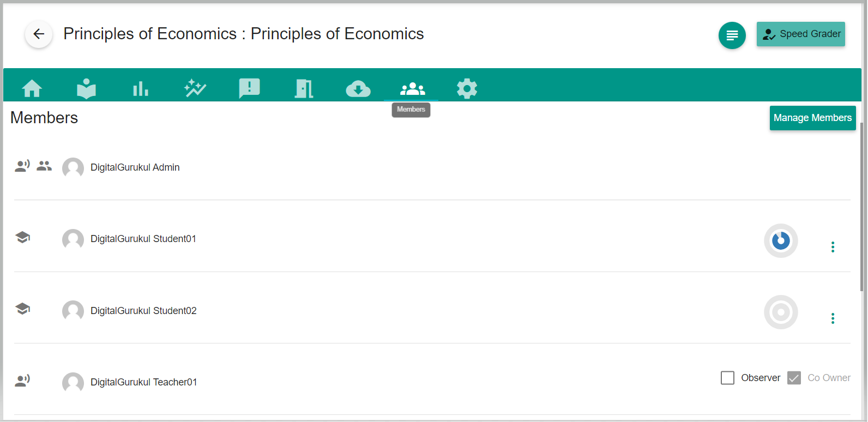Open the settings gear tab
Viewport: 868px width, 422px height.
pyautogui.click(x=467, y=88)
